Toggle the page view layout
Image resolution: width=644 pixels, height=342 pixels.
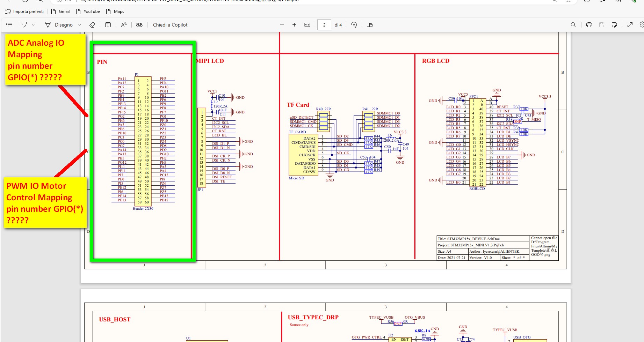pyautogui.click(x=370, y=25)
